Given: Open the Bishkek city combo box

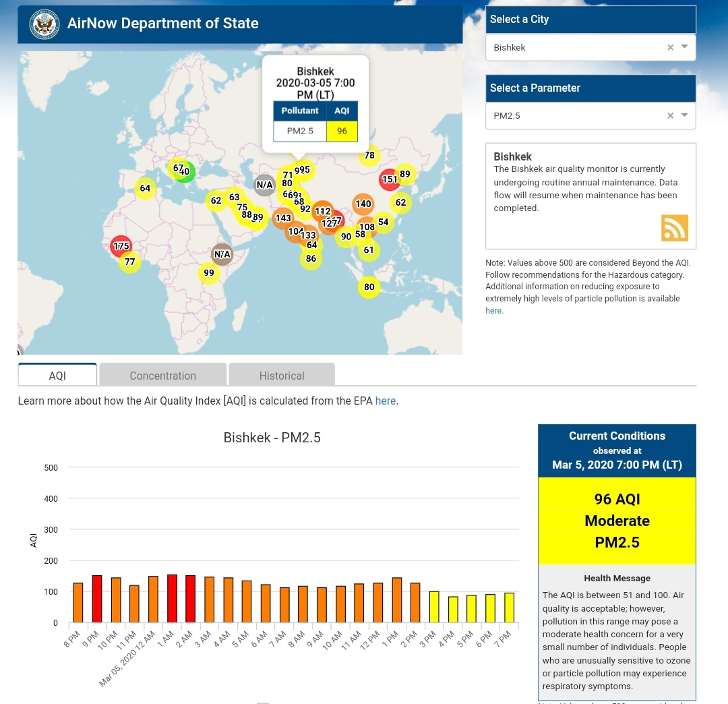Looking at the screenshot, I should (x=573, y=48).
